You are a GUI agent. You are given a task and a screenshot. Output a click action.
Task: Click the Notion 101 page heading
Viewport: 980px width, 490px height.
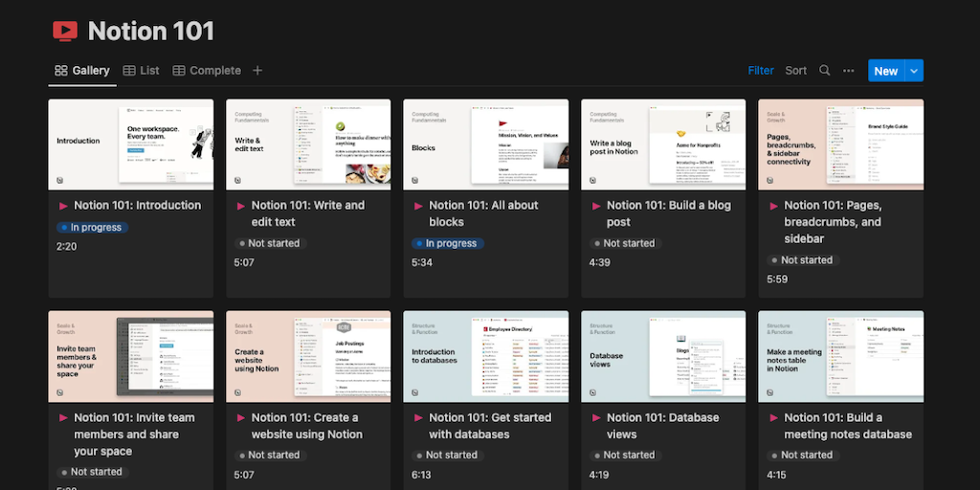tap(151, 31)
